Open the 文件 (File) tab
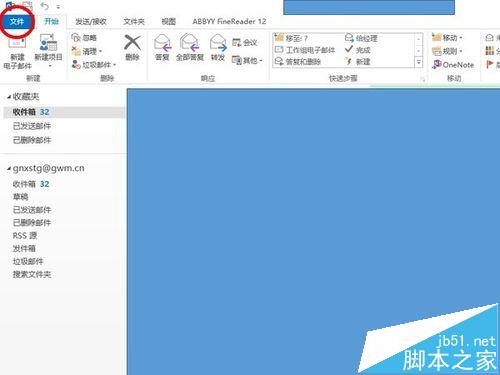 point(17,22)
